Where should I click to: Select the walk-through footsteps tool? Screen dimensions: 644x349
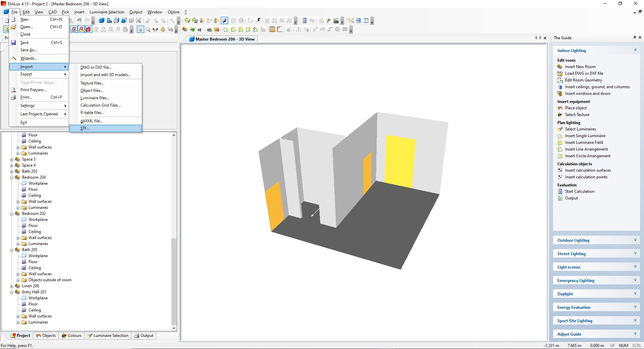click(170, 29)
